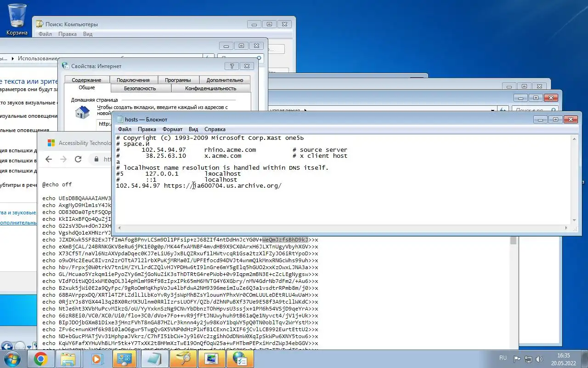Click the Использование breadcrumb in Control Panel

coord(38,58)
